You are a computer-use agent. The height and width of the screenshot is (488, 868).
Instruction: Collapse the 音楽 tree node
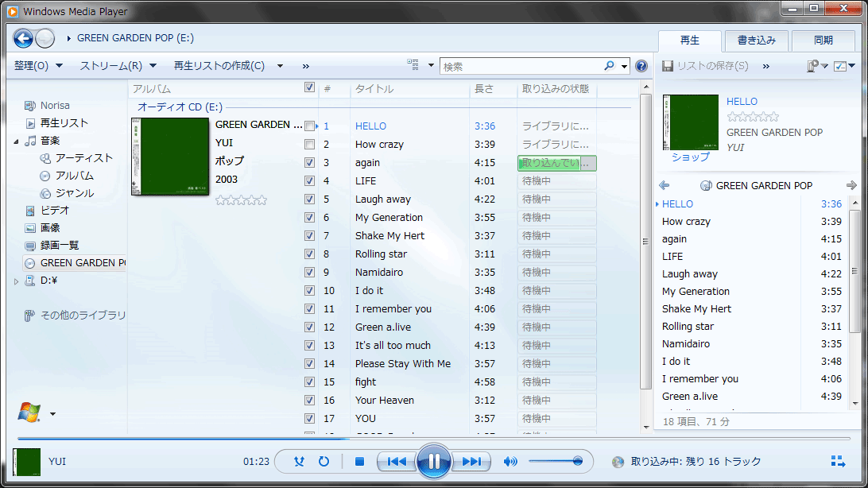tap(16, 141)
